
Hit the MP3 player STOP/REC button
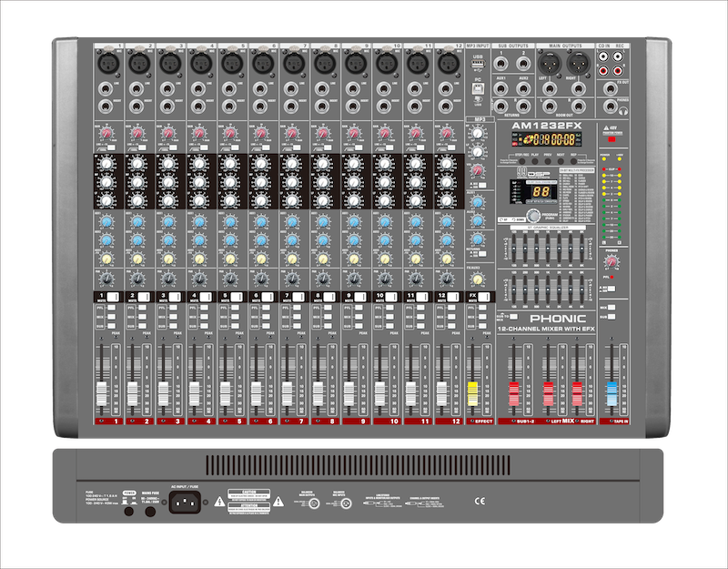(521, 161)
